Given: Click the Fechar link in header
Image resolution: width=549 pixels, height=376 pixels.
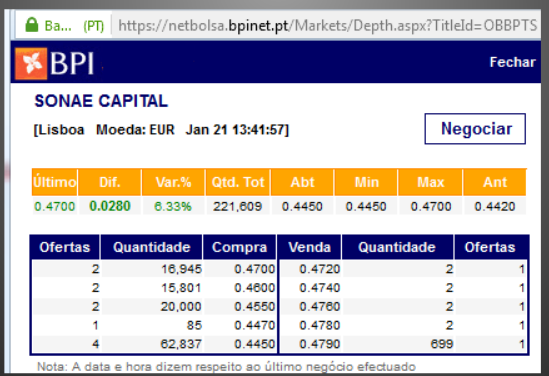Looking at the screenshot, I should 512,62.
